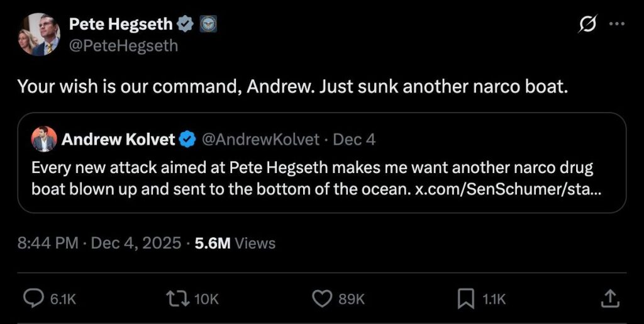The image size is (644, 324).
Task: Open Andrew Kolvet's small avatar
Action: click(43, 140)
